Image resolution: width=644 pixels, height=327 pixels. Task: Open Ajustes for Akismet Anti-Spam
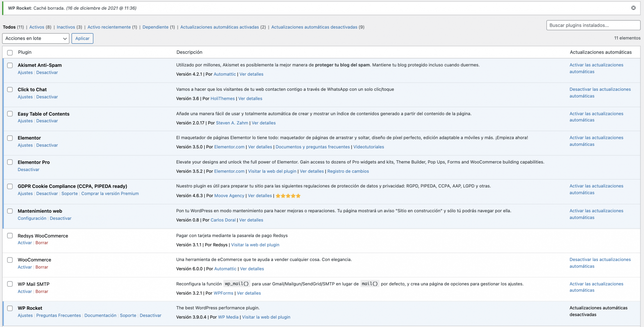[x=25, y=73]
